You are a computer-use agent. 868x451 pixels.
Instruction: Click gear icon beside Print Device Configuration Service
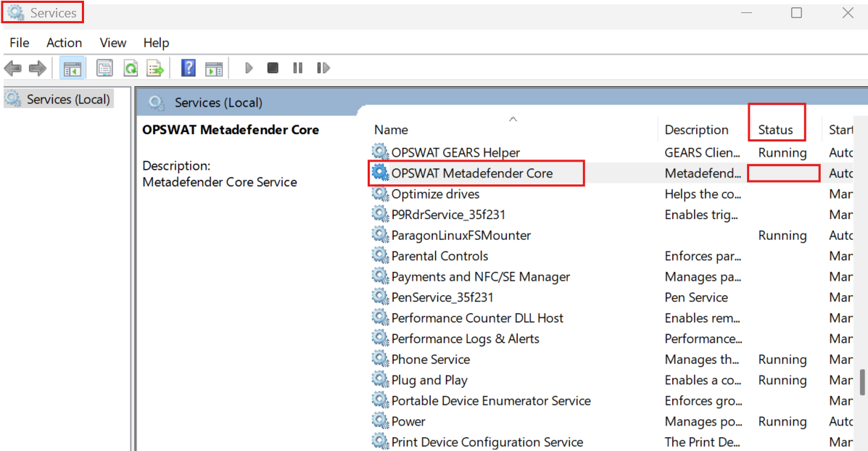coord(380,441)
